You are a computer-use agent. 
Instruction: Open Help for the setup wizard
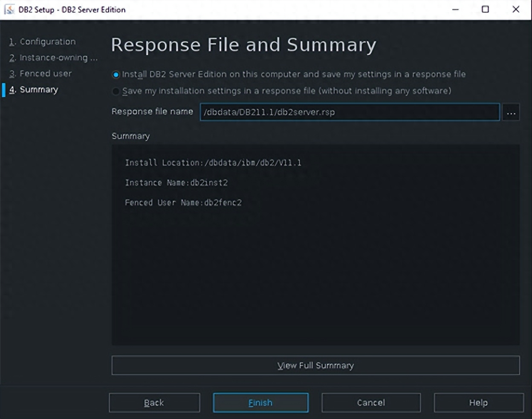[478, 403]
